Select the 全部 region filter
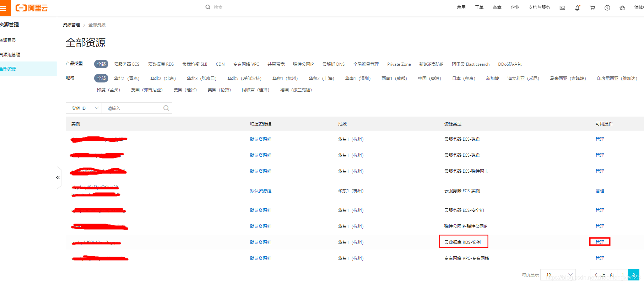The image size is (644, 284). (101, 78)
